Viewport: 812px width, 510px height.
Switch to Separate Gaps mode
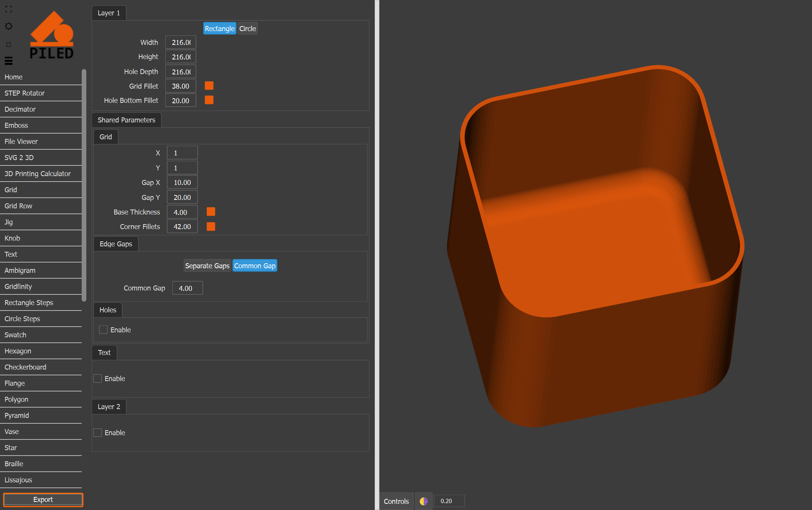tap(207, 266)
